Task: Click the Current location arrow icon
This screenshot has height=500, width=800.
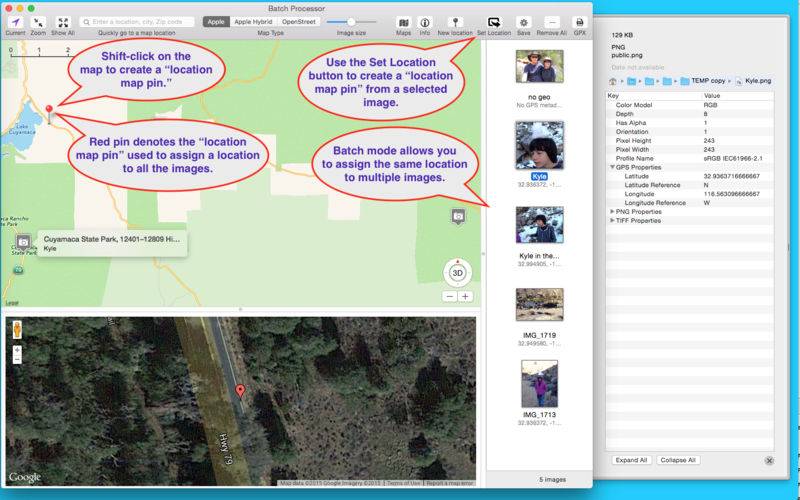Action: coord(15,22)
